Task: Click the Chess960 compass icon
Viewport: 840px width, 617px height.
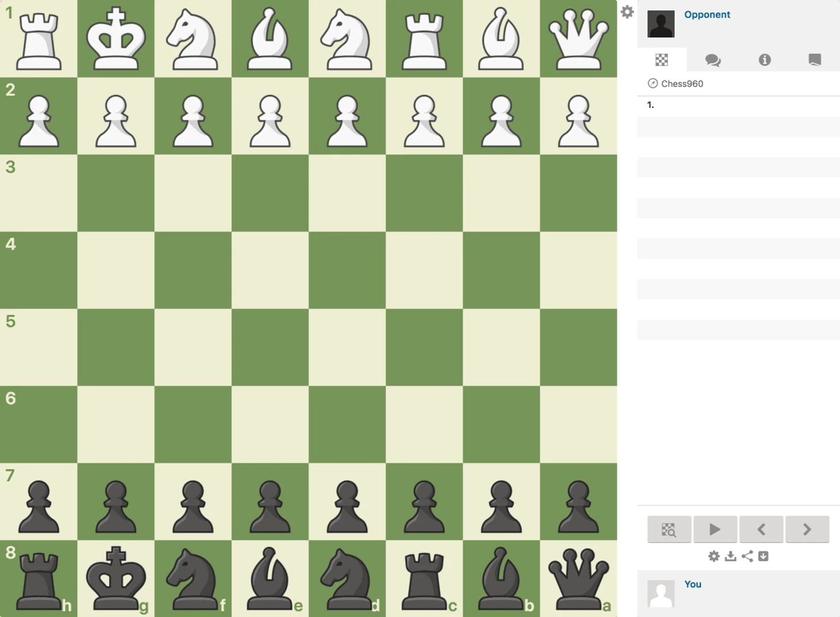Action: point(653,83)
